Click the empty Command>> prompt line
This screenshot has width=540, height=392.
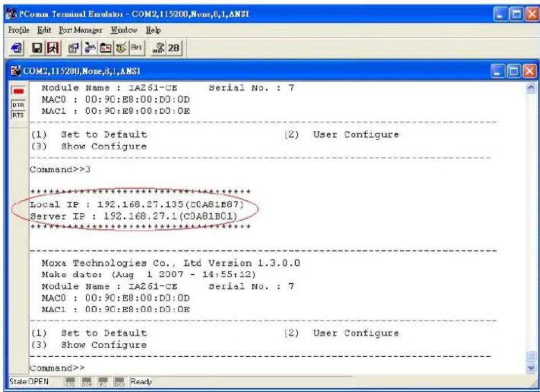pyautogui.click(x=57, y=368)
